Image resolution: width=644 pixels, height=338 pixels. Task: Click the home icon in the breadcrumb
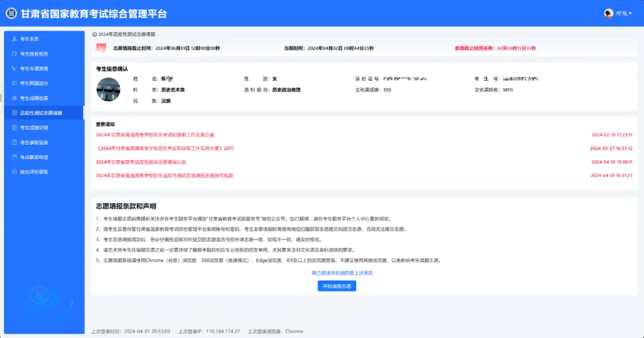[x=95, y=35]
